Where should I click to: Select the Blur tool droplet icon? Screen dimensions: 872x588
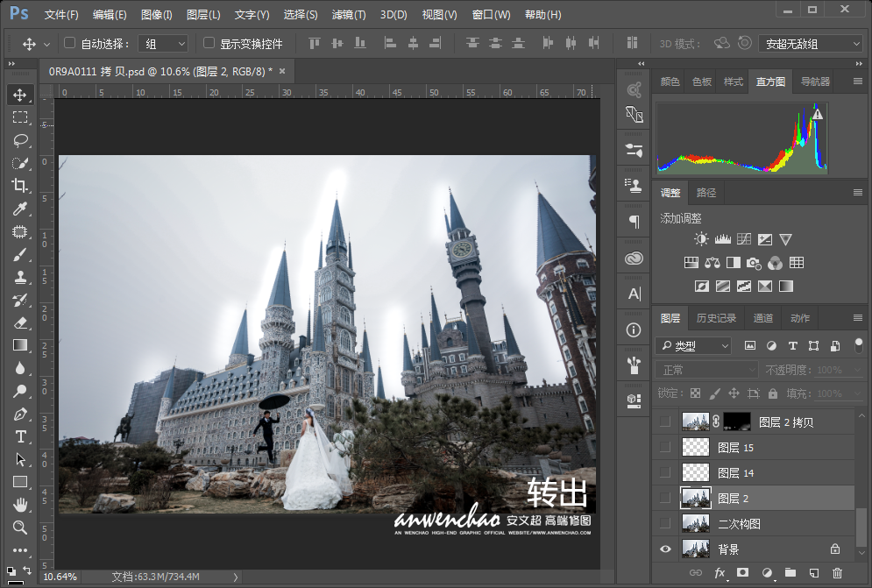(20, 368)
